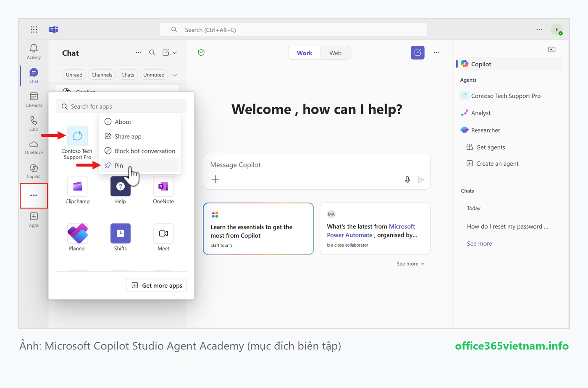Click Get more apps button
Viewport: 588px width, 388px height.
tap(157, 285)
